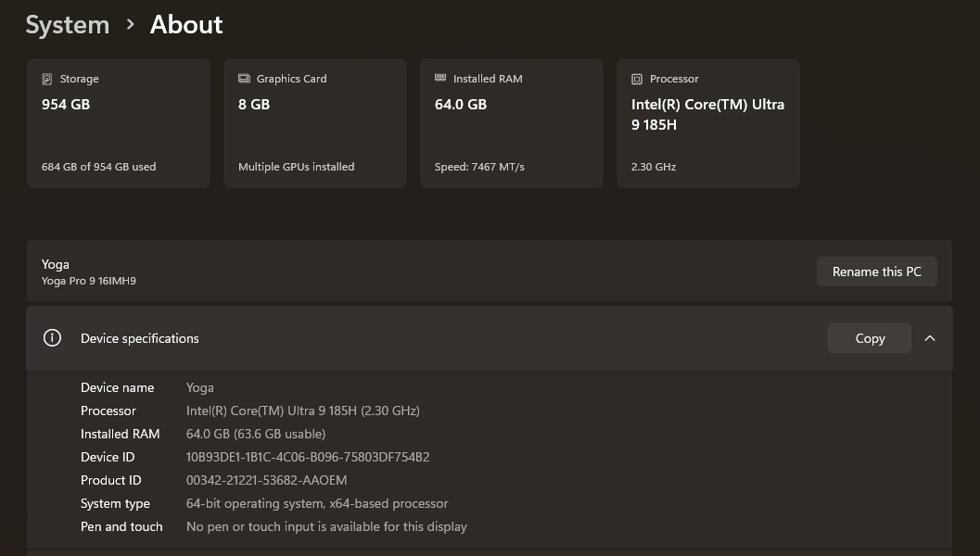Select the Product ID value 00342-21221-53682-AAOEM
The height and width of the screenshot is (556, 980).
pyautogui.click(x=266, y=480)
